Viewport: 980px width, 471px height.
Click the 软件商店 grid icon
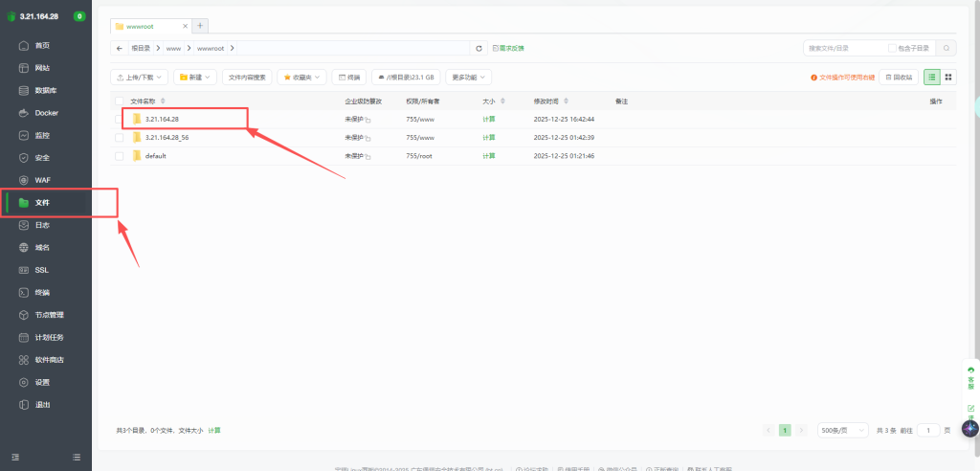click(x=24, y=360)
